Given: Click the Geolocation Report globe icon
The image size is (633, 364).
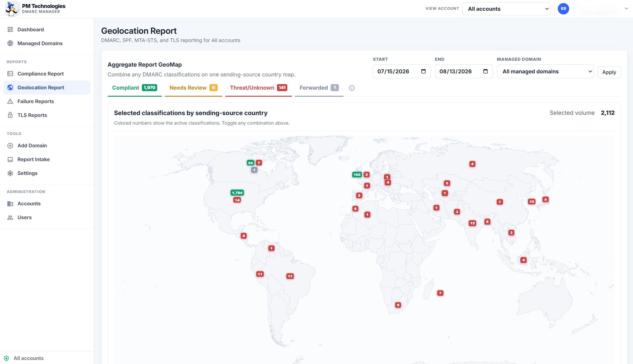Looking at the screenshot, I should coord(10,87).
